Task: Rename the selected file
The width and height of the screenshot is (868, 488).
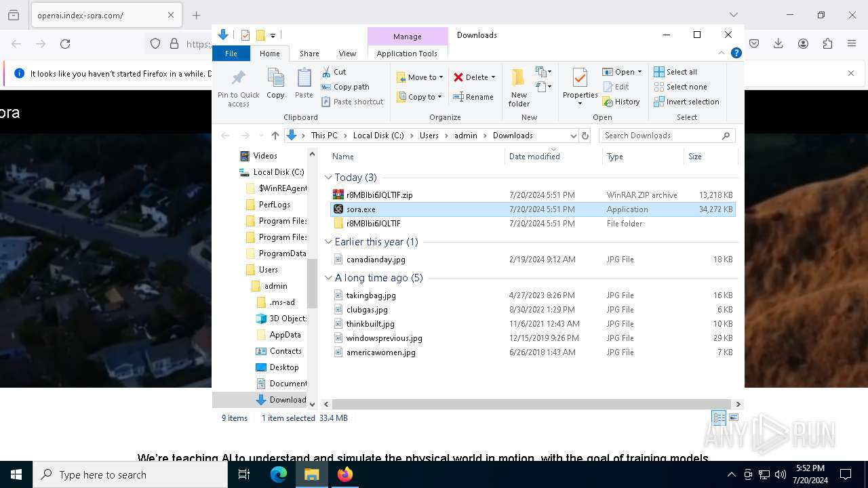Action: [x=473, y=97]
